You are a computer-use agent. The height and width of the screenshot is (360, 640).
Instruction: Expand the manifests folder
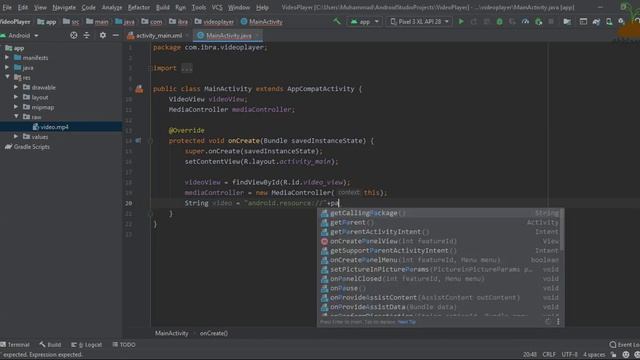tap(7, 58)
